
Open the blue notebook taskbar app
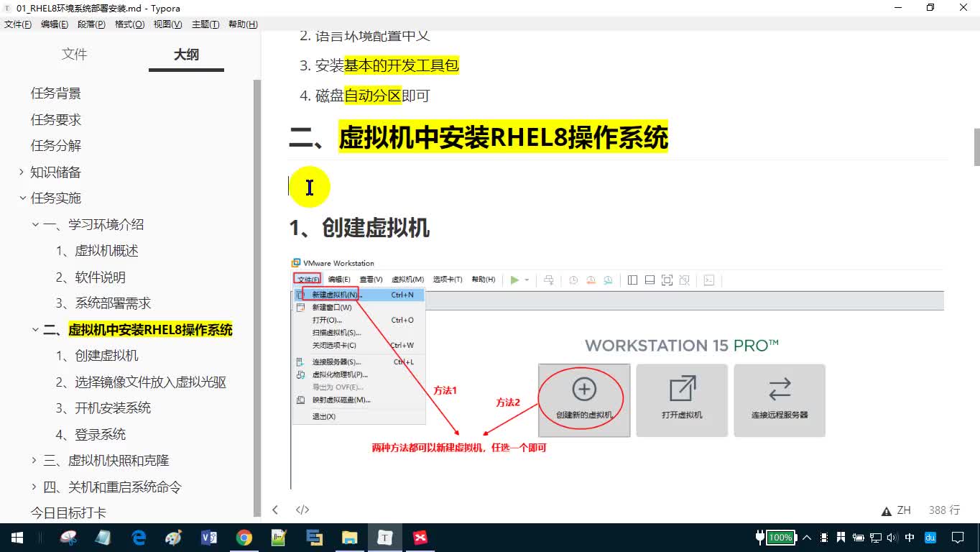tap(103, 538)
